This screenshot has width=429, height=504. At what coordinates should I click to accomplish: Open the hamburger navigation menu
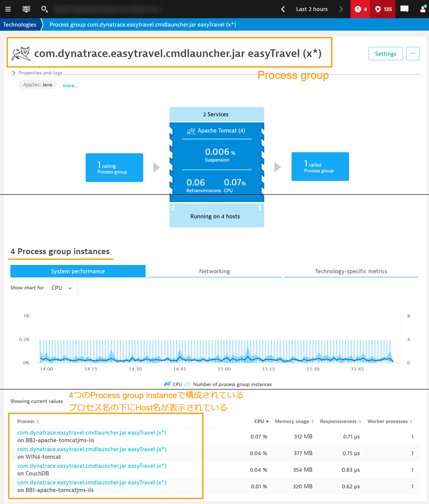point(8,9)
